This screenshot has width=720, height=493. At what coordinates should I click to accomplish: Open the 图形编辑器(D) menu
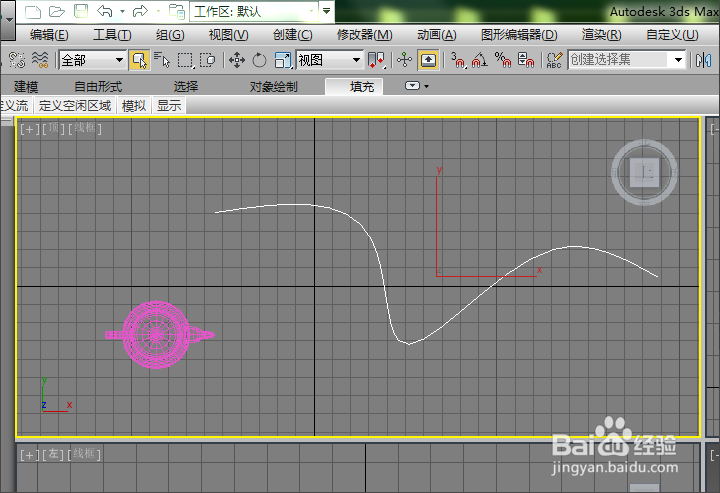pos(519,35)
